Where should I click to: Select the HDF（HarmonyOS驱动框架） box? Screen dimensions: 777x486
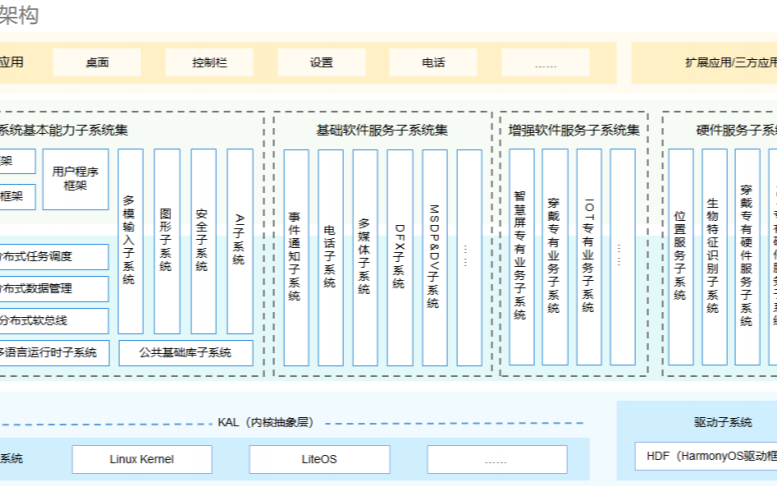(x=706, y=456)
